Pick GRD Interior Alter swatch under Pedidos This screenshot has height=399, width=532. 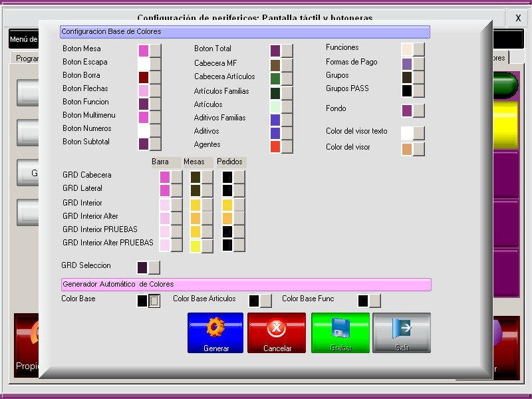point(227,218)
